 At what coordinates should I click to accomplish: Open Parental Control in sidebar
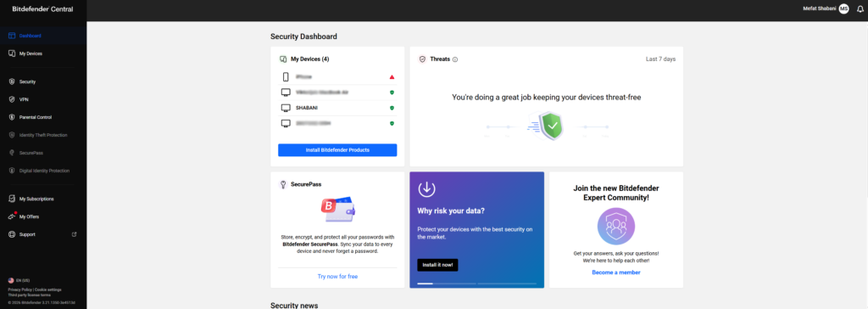coord(42,117)
